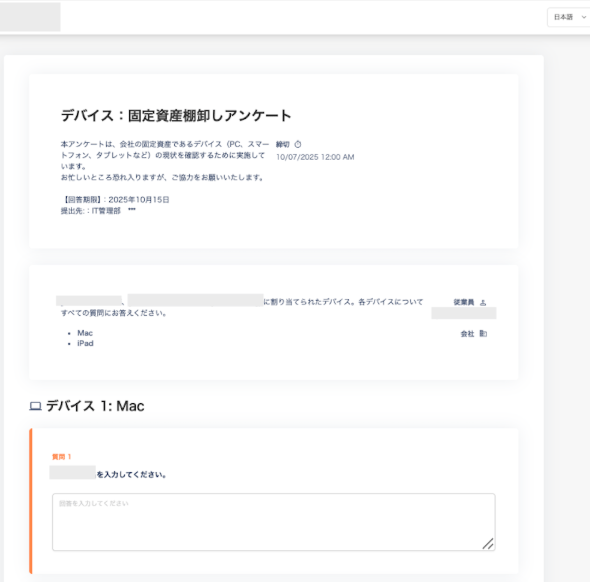
Task: Select the Mac list item
Action: (x=85, y=333)
